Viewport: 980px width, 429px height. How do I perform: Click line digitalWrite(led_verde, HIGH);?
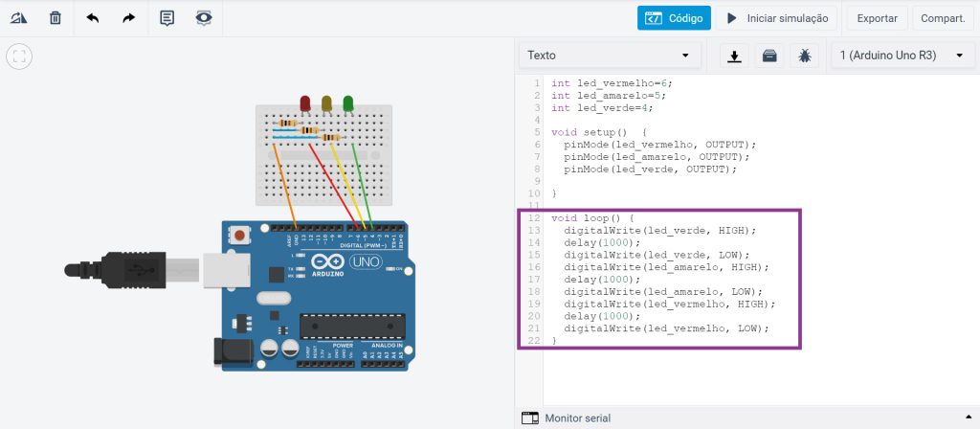tap(660, 230)
